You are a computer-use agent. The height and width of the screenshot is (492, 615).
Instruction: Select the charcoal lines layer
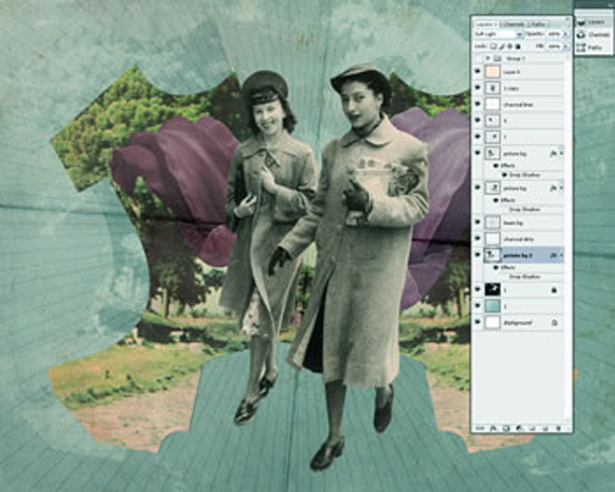[524, 104]
